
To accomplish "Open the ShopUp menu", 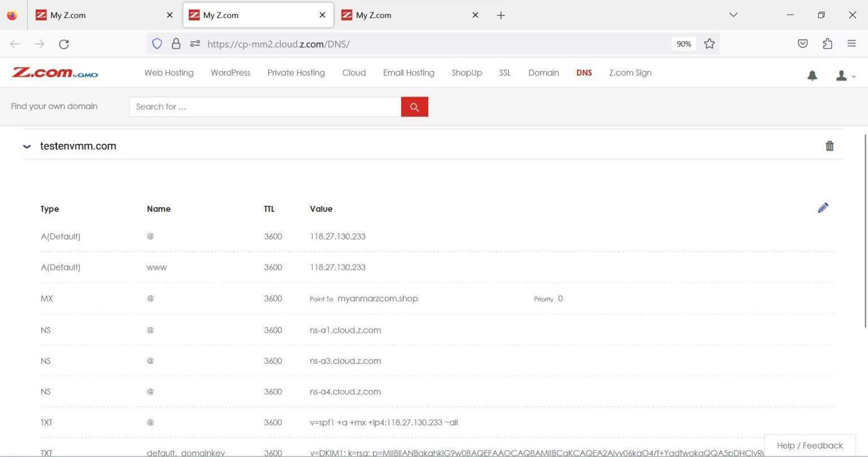I will (467, 72).
